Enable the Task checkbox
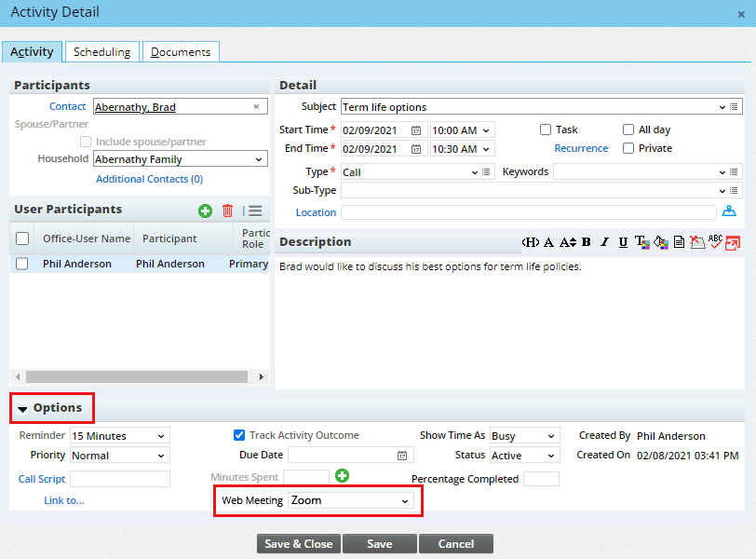 pyautogui.click(x=545, y=129)
